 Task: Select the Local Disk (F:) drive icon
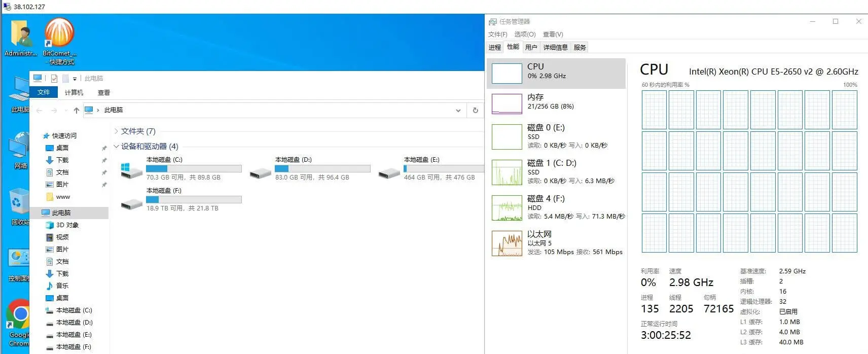(x=131, y=202)
